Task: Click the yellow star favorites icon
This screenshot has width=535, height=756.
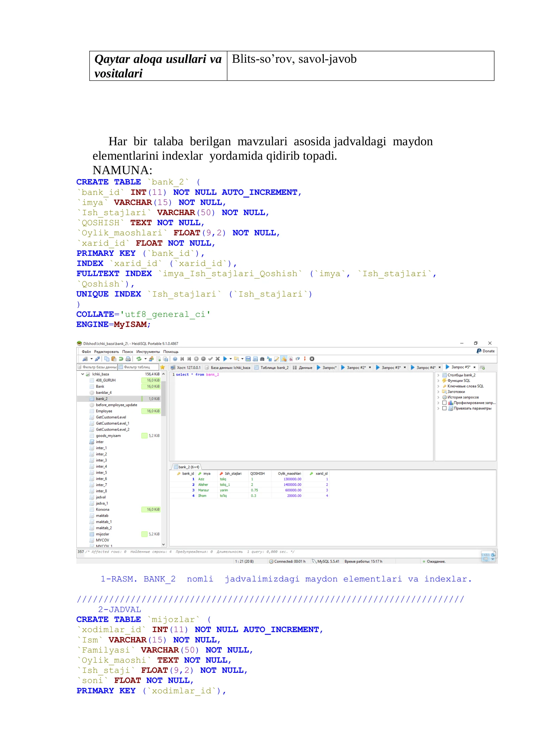Action: point(163,367)
